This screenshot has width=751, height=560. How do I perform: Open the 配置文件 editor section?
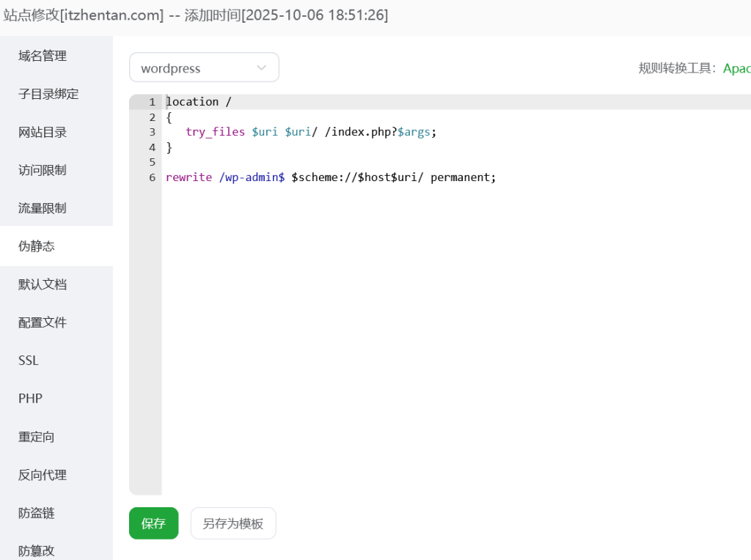42,322
